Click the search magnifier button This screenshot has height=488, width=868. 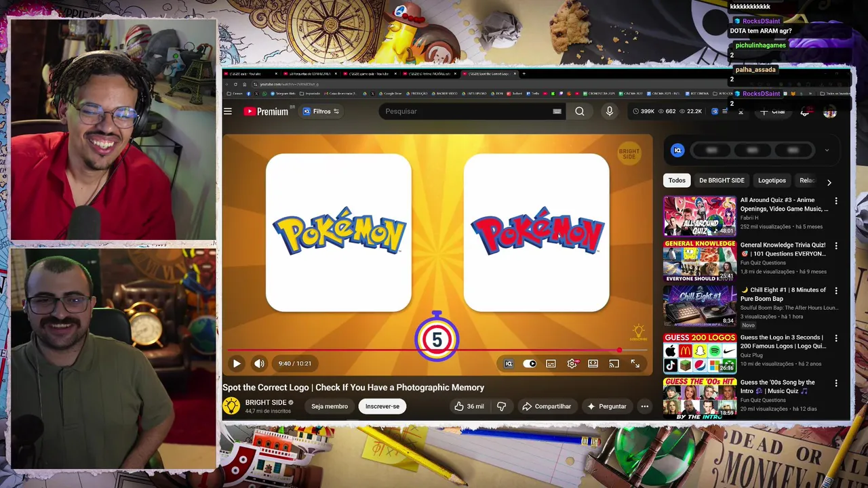pos(580,111)
